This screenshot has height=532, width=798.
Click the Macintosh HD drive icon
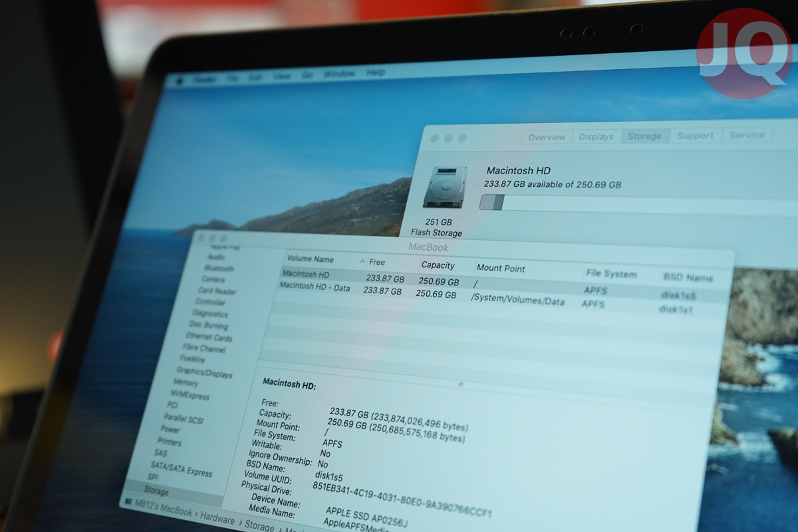pyautogui.click(x=444, y=188)
